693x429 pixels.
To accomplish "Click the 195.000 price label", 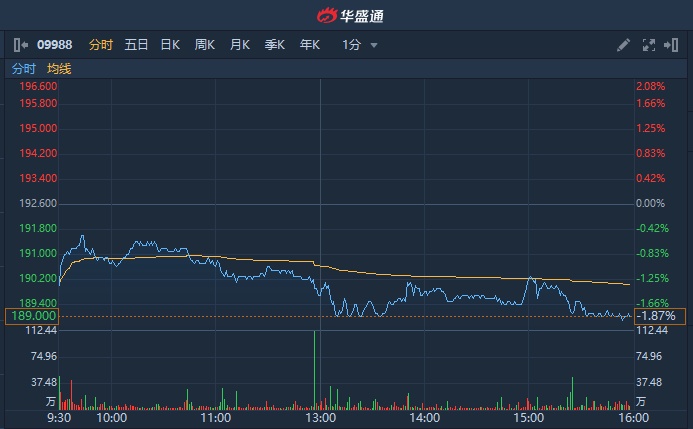I will click(38, 128).
